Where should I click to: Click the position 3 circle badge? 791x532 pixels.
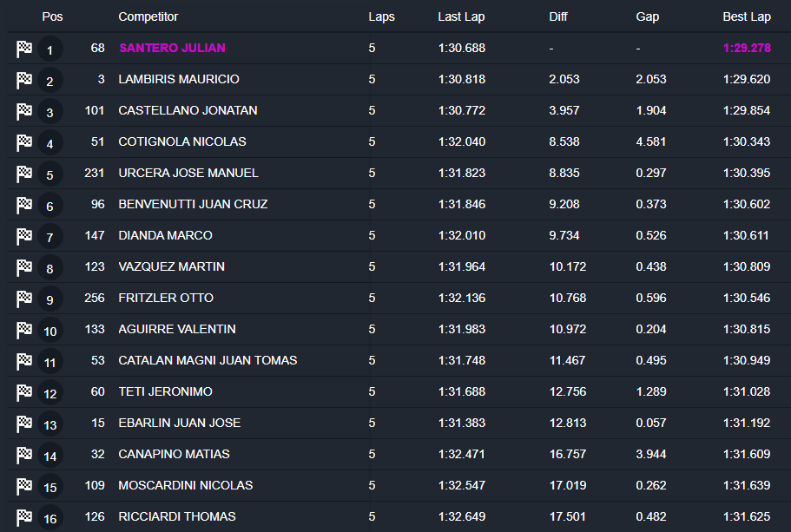[x=49, y=112]
